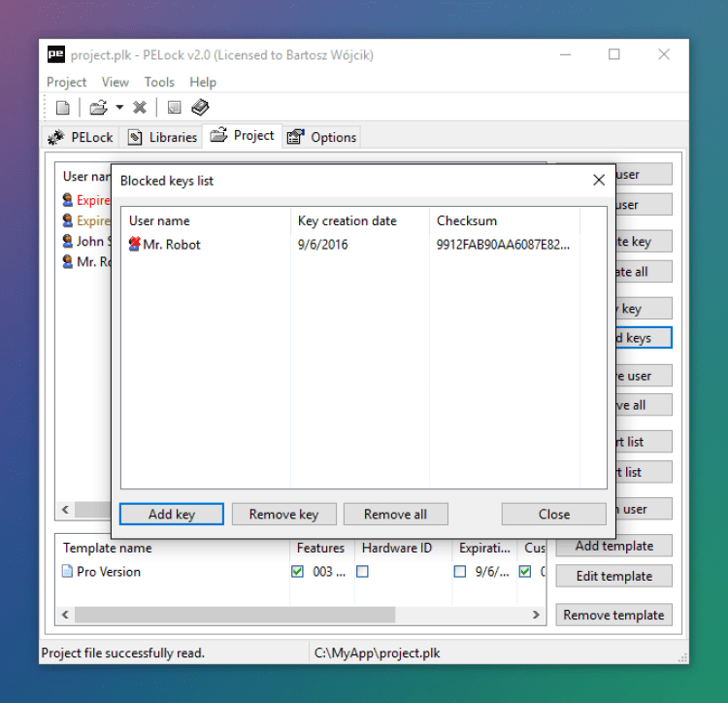Toggle the Hardware ID checkbox for Pro Version
Image resolution: width=728 pixels, height=703 pixels.
point(363,571)
